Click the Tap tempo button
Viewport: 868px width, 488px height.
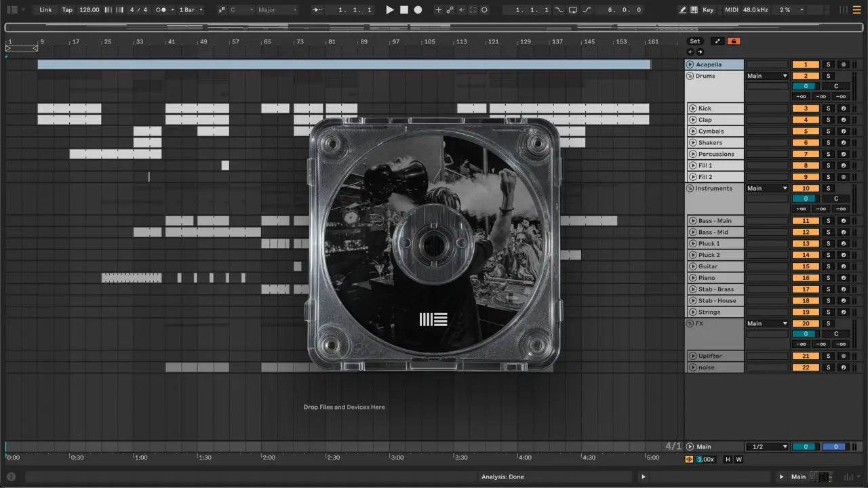tap(67, 10)
